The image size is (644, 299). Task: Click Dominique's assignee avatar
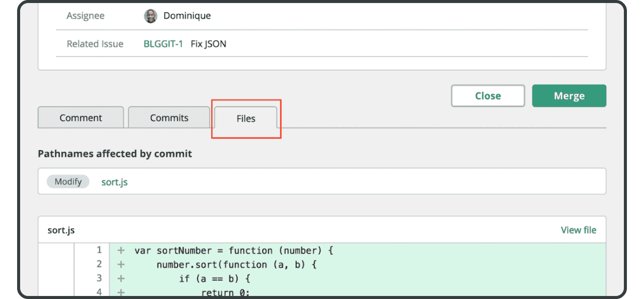point(150,16)
